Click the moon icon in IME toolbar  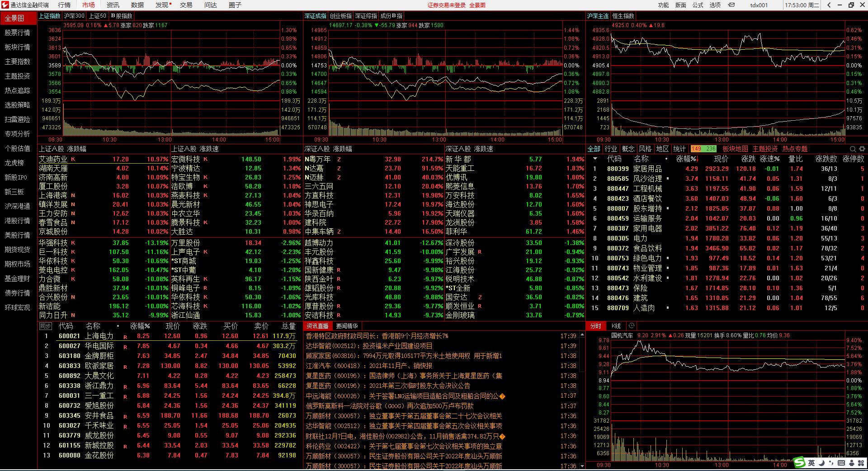coord(821,463)
